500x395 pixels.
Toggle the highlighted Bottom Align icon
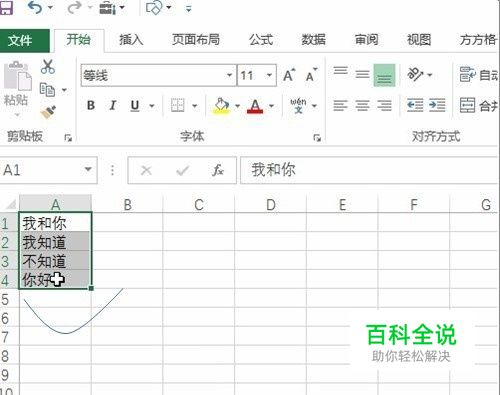[384, 75]
